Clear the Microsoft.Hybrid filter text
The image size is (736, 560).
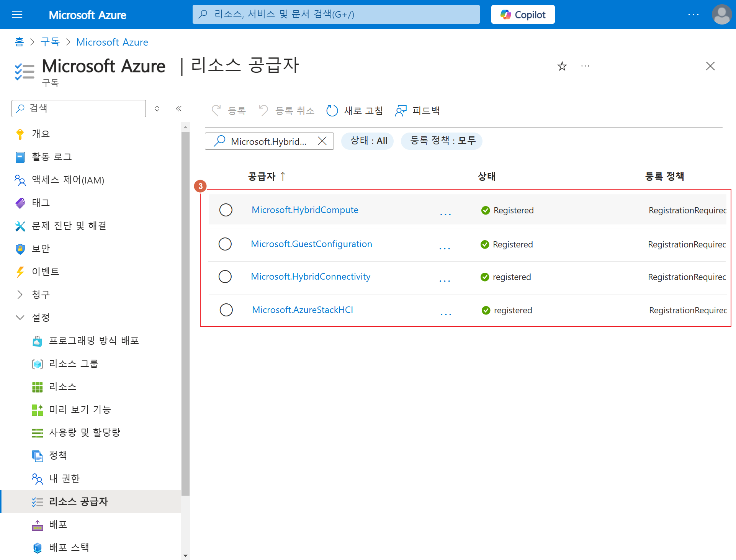point(322,141)
